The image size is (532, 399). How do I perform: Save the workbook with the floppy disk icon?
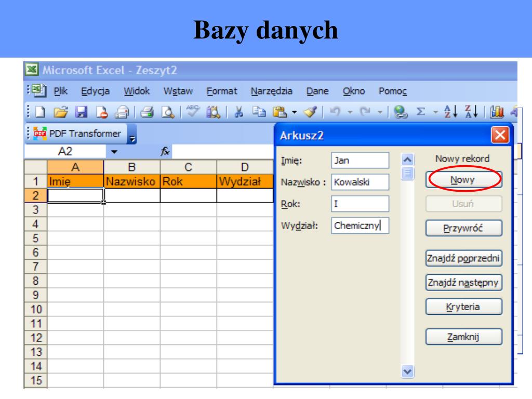tap(81, 112)
